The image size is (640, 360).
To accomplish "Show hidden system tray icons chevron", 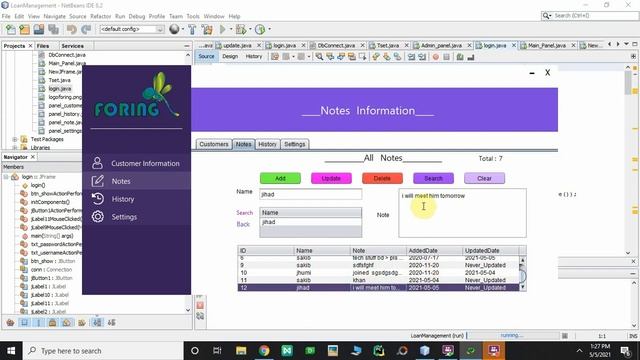I will click(x=579, y=351).
